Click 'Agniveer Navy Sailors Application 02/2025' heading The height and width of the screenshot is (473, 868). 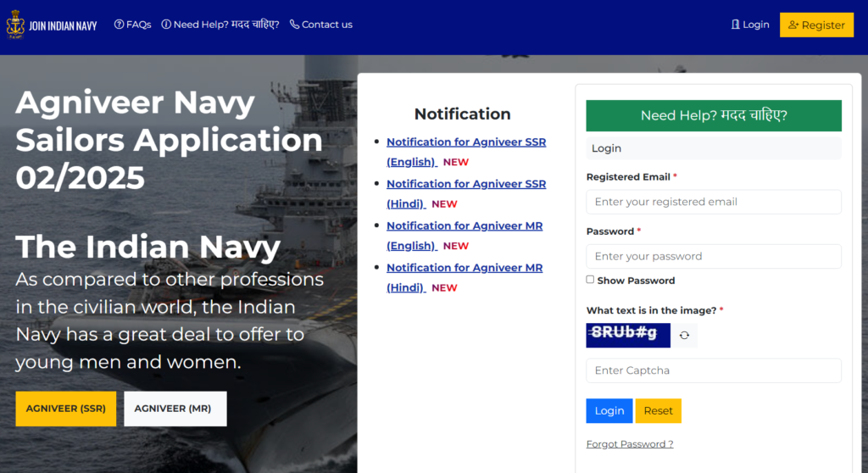click(x=169, y=140)
